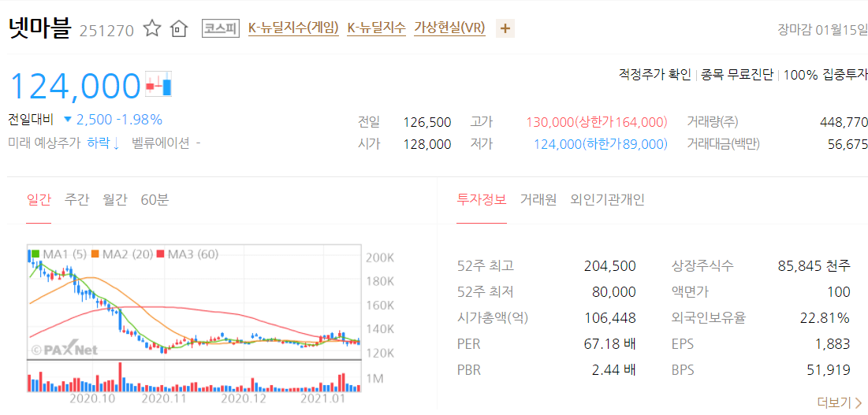868x415 pixels.
Task: Click the PER value 67.18 배
Action: point(610,343)
